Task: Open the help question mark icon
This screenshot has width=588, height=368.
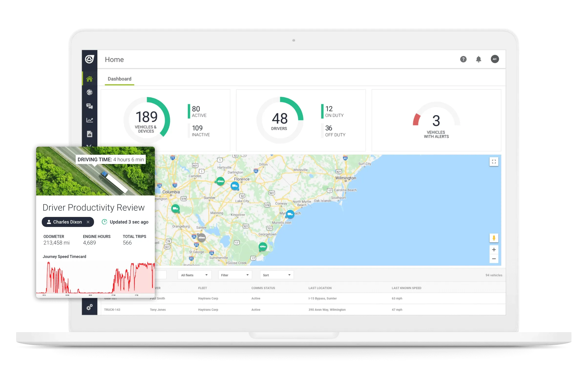Action: (x=463, y=59)
